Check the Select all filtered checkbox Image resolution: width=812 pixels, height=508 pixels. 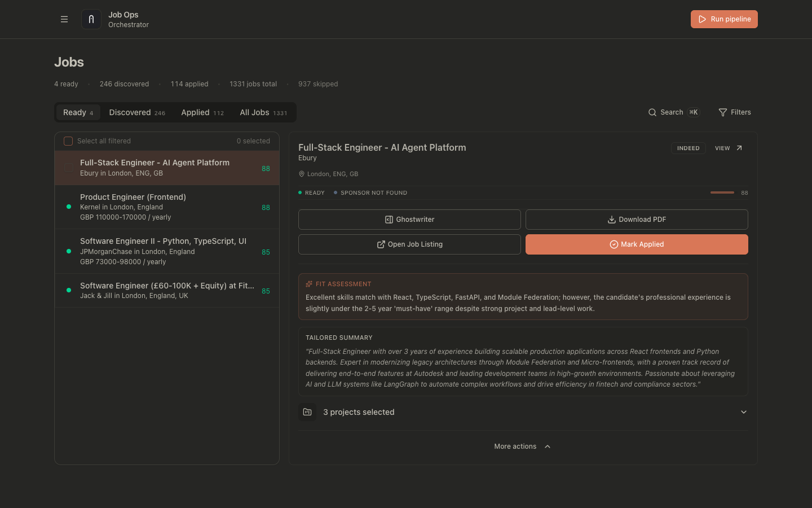(68, 141)
